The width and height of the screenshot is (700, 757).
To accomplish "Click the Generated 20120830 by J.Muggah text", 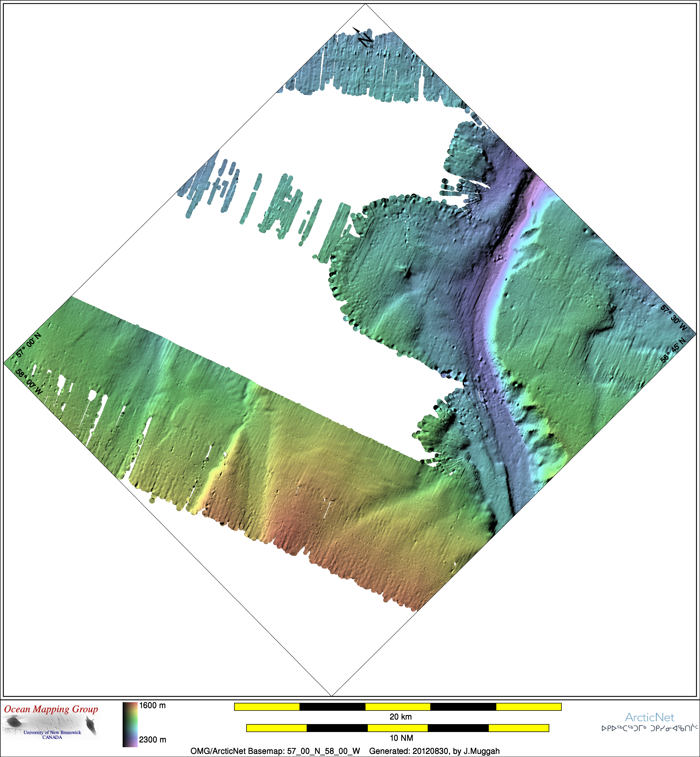I will (434, 751).
